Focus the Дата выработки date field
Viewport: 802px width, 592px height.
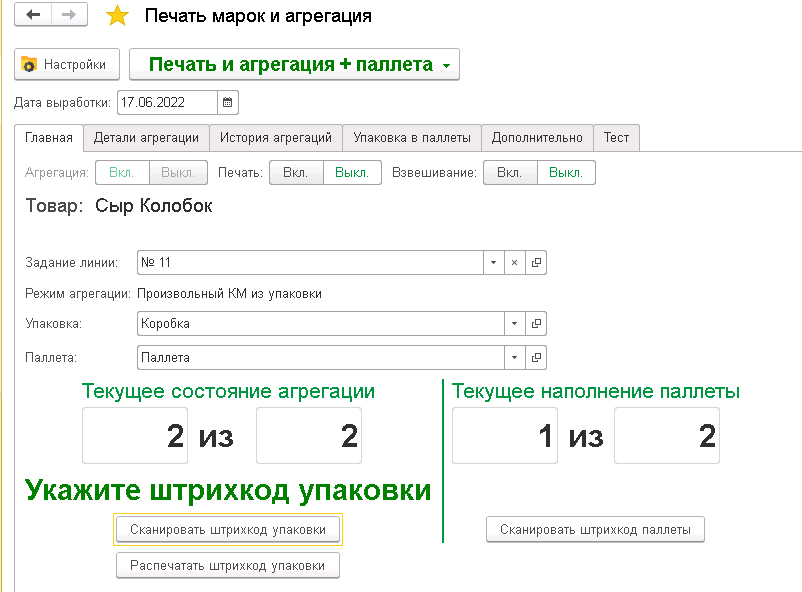tap(167, 102)
